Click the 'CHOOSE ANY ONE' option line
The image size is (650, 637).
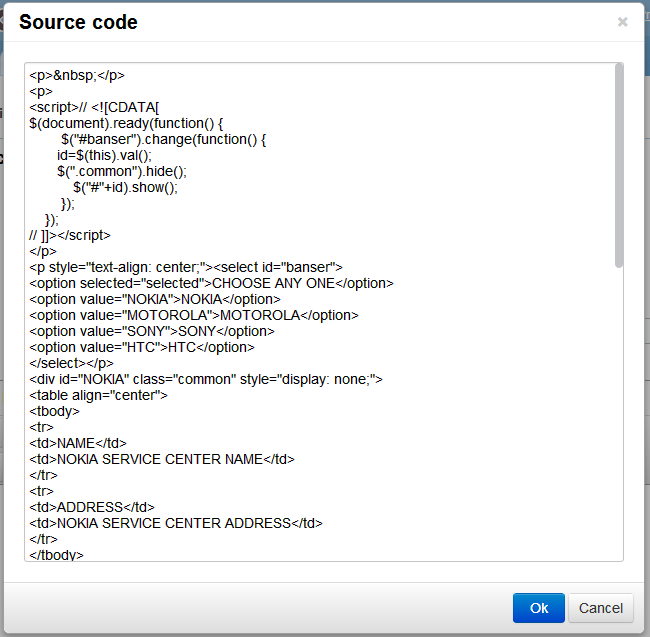211,283
